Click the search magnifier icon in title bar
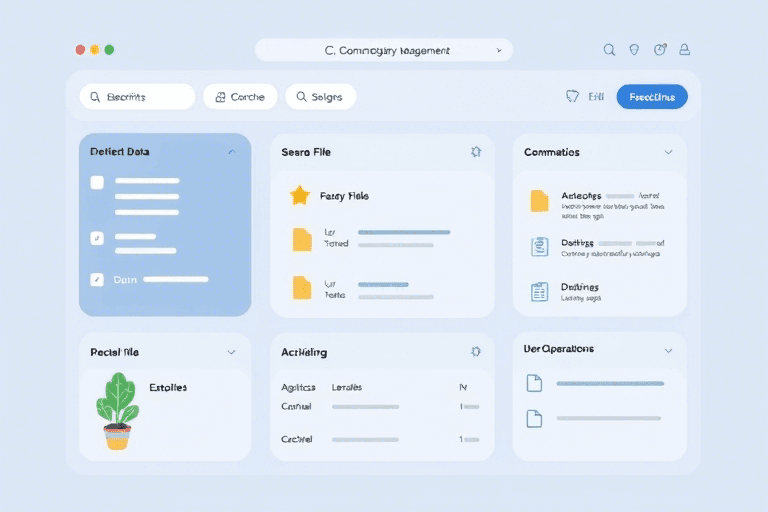 609,49
